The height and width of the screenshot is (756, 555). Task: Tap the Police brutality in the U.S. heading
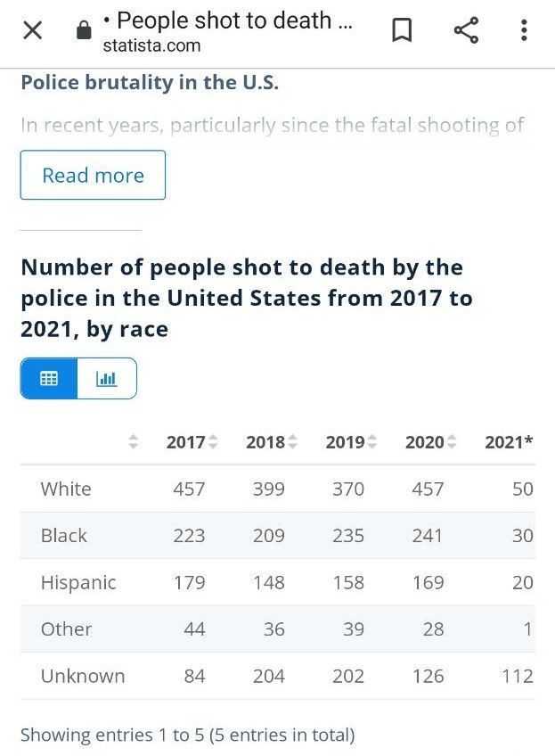(150, 82)
